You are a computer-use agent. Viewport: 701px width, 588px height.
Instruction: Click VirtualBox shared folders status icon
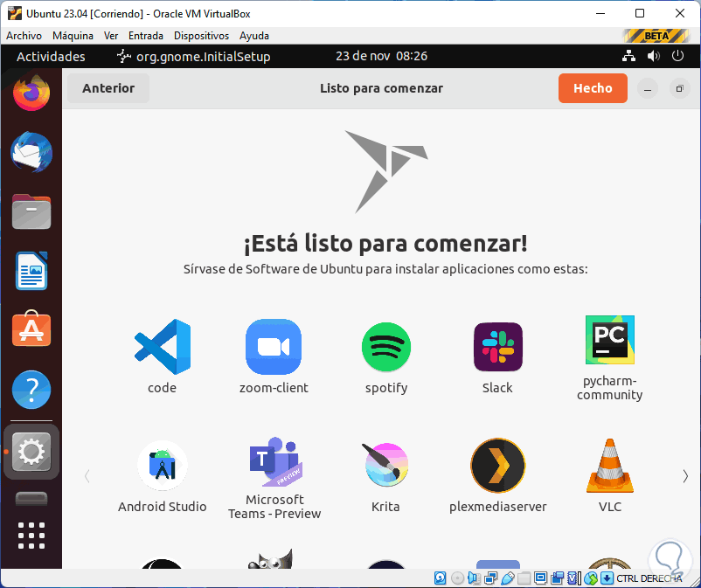pos(524,578)
